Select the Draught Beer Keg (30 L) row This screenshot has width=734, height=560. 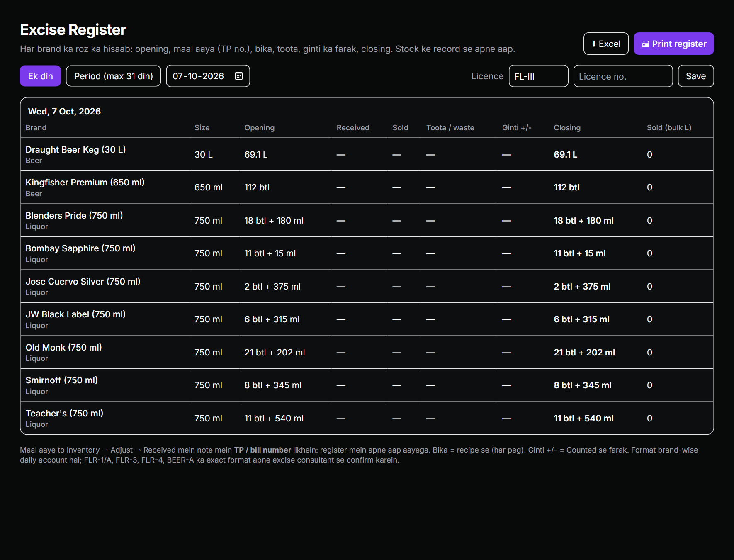[367, 154]
